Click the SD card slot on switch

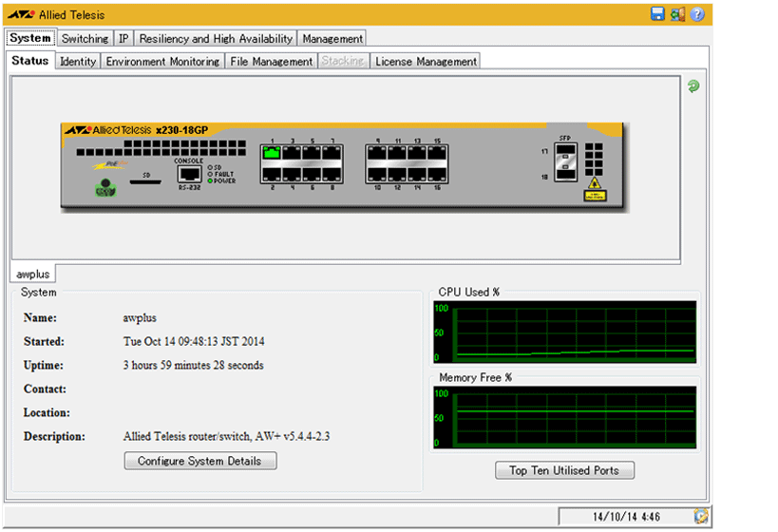[145, 182]
